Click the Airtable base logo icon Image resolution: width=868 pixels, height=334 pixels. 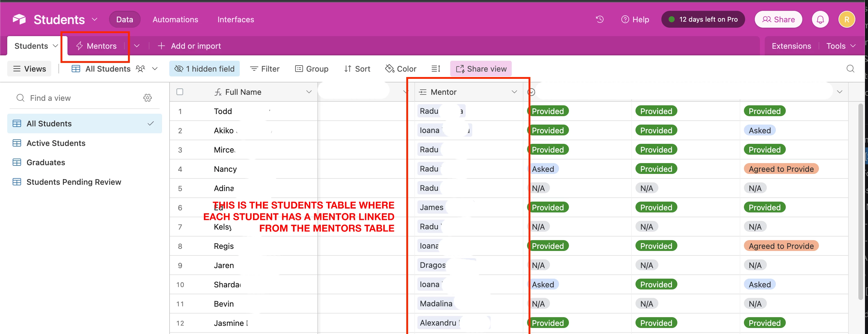click(x=19, y=20)
